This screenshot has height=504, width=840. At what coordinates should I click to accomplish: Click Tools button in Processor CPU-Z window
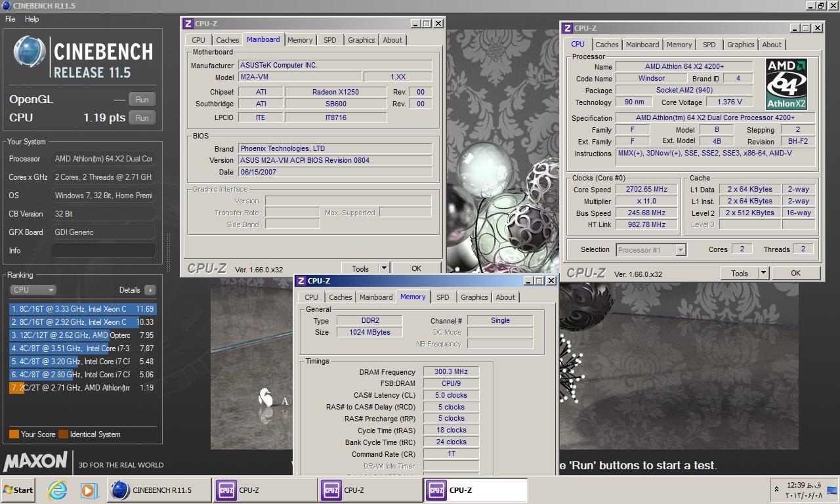tap(740, 274)
